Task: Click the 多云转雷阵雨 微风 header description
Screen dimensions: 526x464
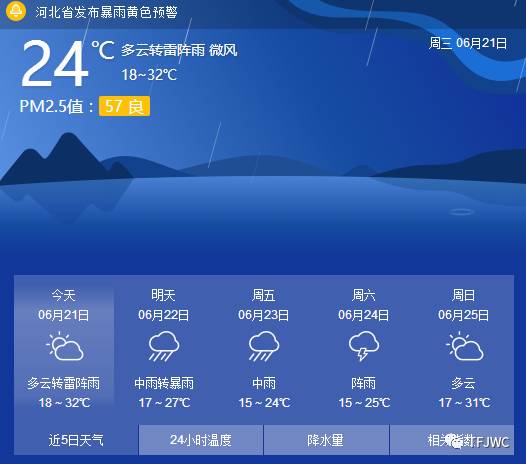Action: point(179,50)
